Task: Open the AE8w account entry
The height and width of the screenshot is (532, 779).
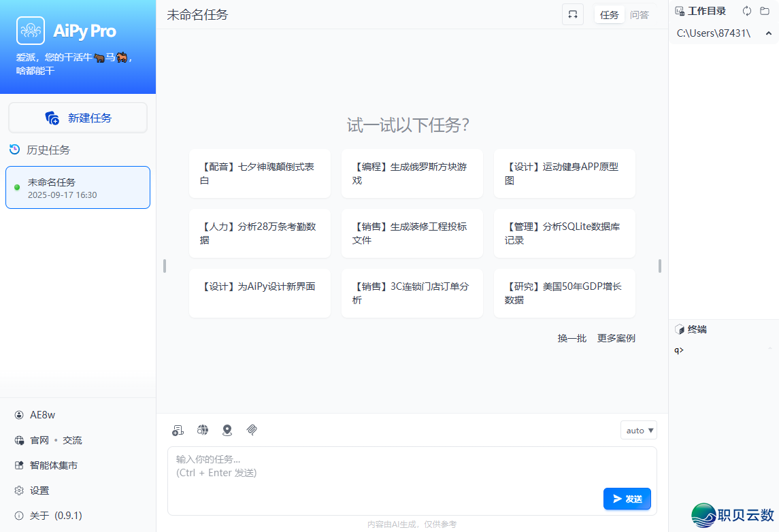Action: point(42,415)
